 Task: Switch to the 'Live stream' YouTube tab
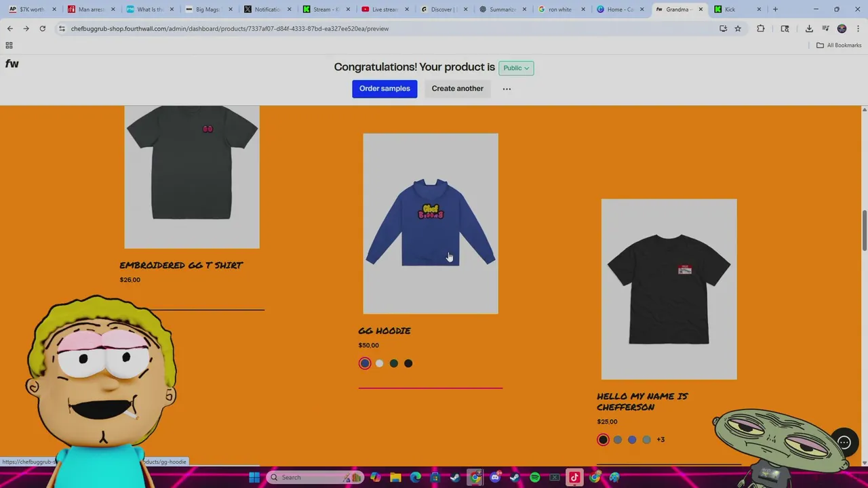(x=384, y=9)
